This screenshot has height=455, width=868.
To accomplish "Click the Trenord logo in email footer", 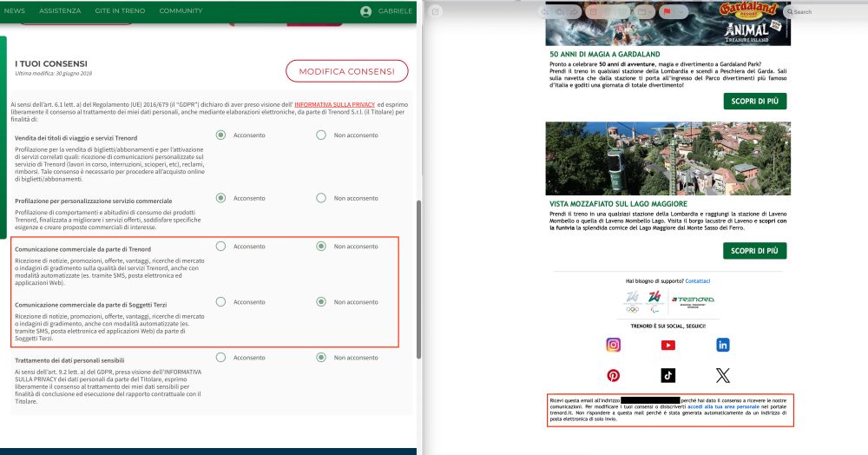I will (x=693, y=300).
